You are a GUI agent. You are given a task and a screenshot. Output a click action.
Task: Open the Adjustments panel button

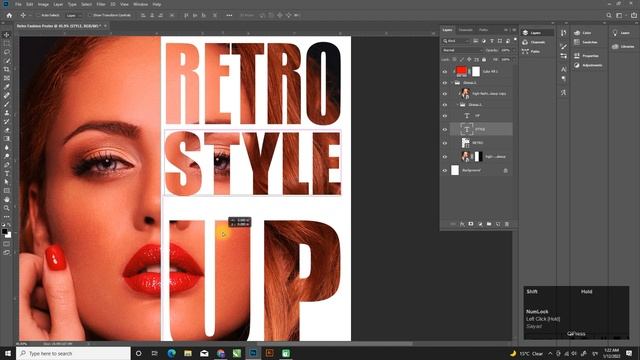[589, 65]
